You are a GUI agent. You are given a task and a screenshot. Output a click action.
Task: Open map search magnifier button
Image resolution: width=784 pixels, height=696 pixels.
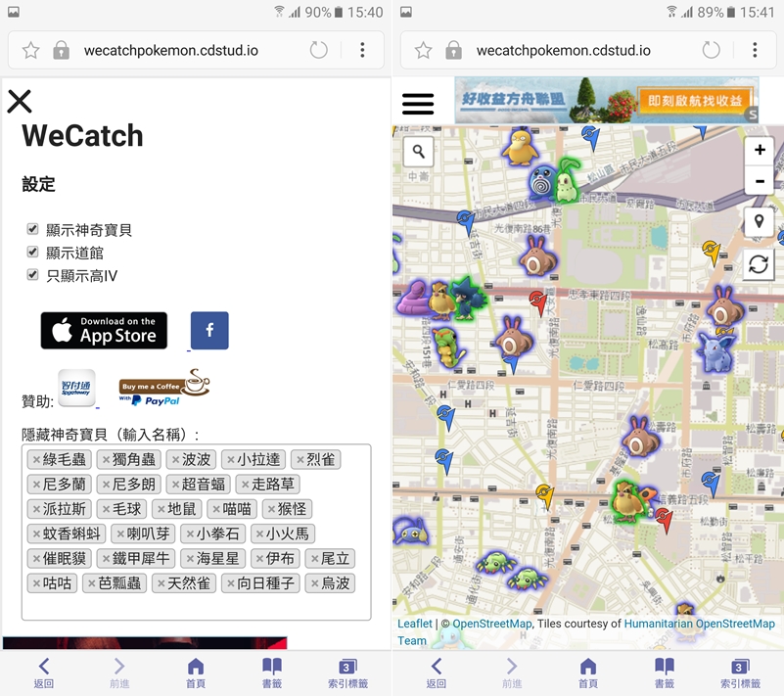point(419,151)
